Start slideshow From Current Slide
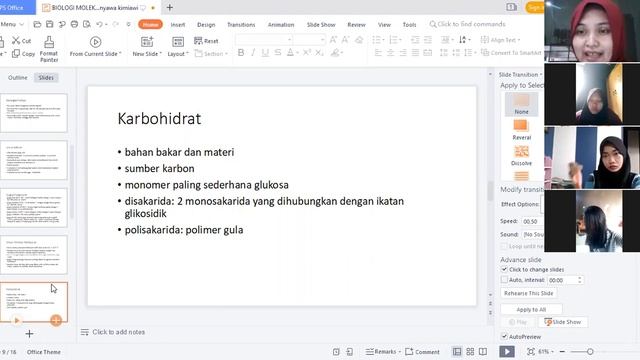 pos(95,47)
